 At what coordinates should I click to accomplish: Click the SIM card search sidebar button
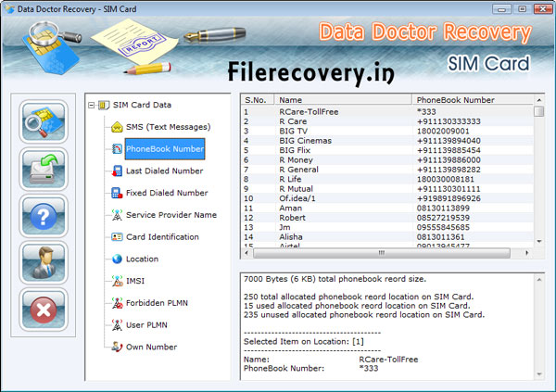[x=44, y=121]
